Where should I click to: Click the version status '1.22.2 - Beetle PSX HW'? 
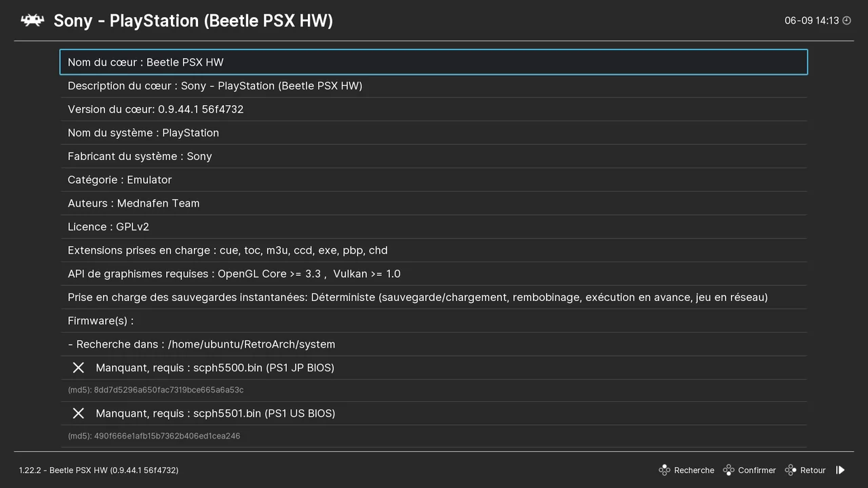[99, 470]
